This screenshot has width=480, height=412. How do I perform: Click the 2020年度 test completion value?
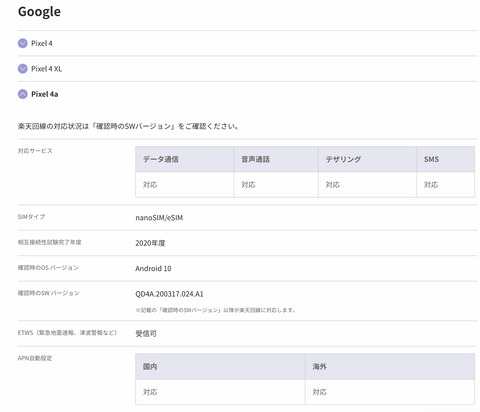tap(150, 243)
